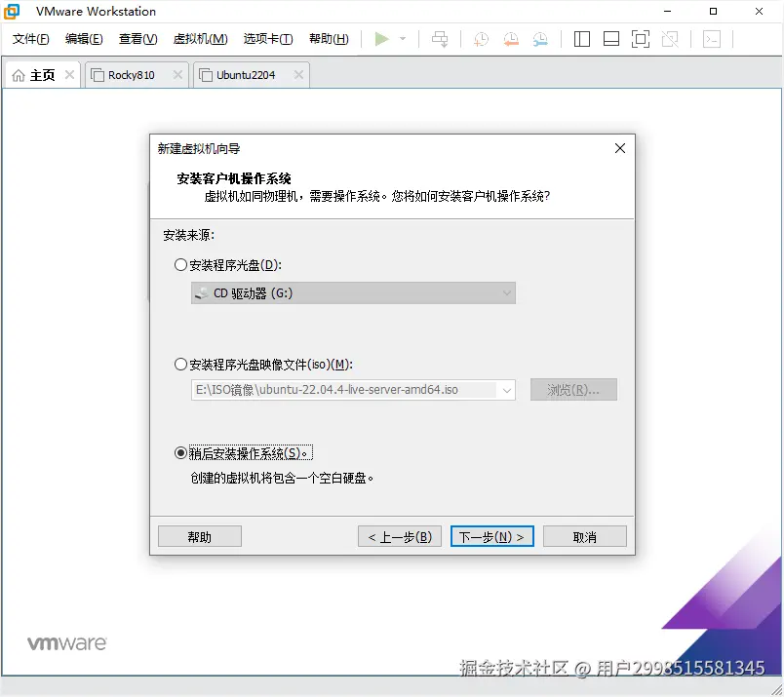Open the power options dropdown arrow
This screenshot has width=784, height=697.
(403, 38)
